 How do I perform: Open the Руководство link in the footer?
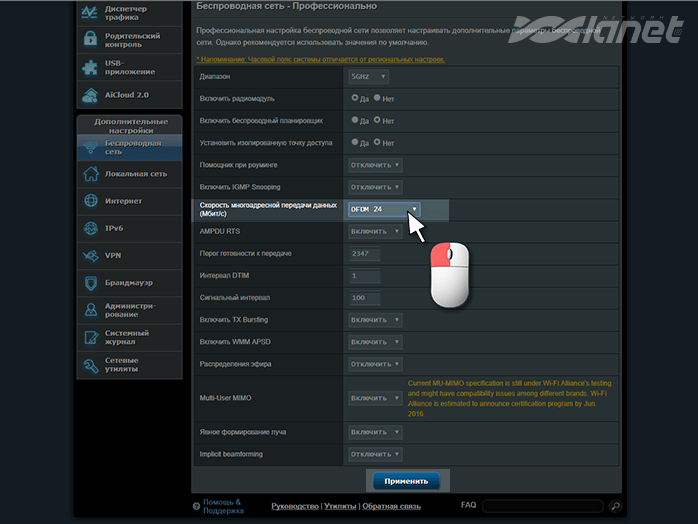pos(294,507)
